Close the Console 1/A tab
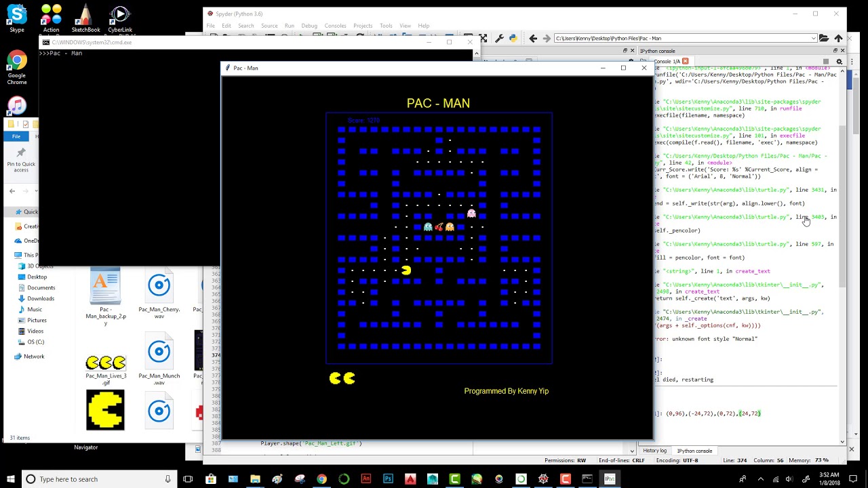 (x=686, y=62)
